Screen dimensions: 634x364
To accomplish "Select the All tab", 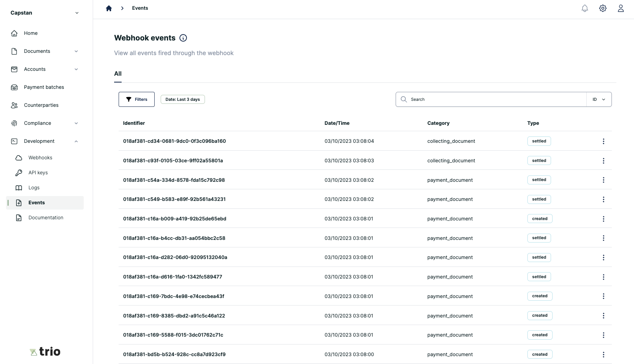I will (118, 74).
